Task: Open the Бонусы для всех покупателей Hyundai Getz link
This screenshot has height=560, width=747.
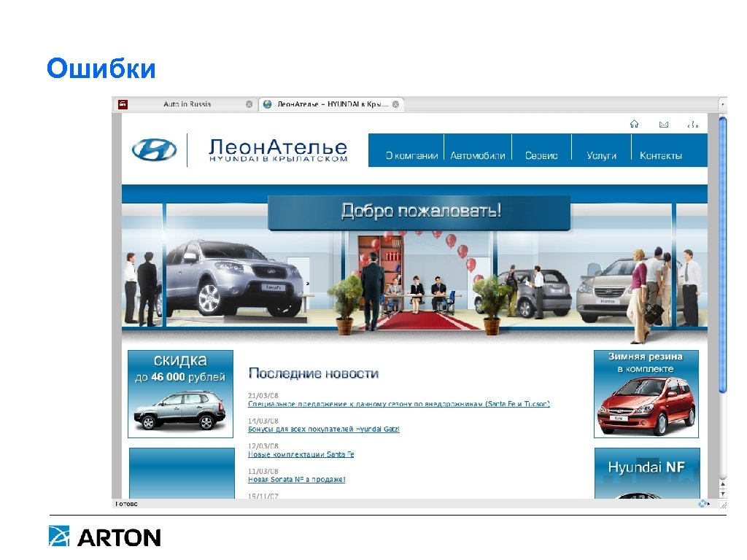Action: tap(323, 429)
